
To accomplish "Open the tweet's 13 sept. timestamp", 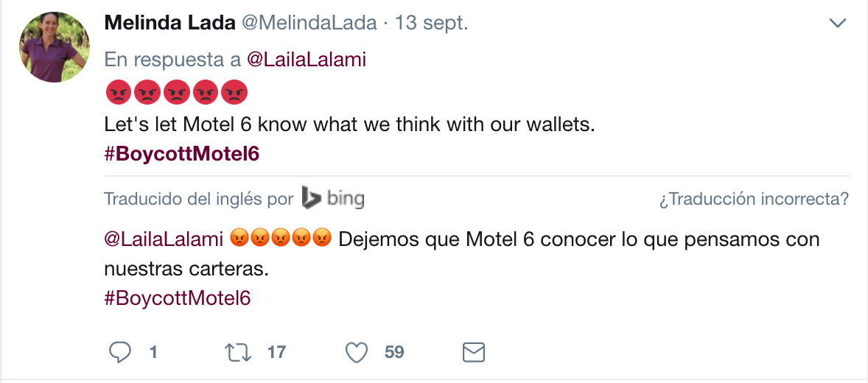I will click(x=431, y=23).
